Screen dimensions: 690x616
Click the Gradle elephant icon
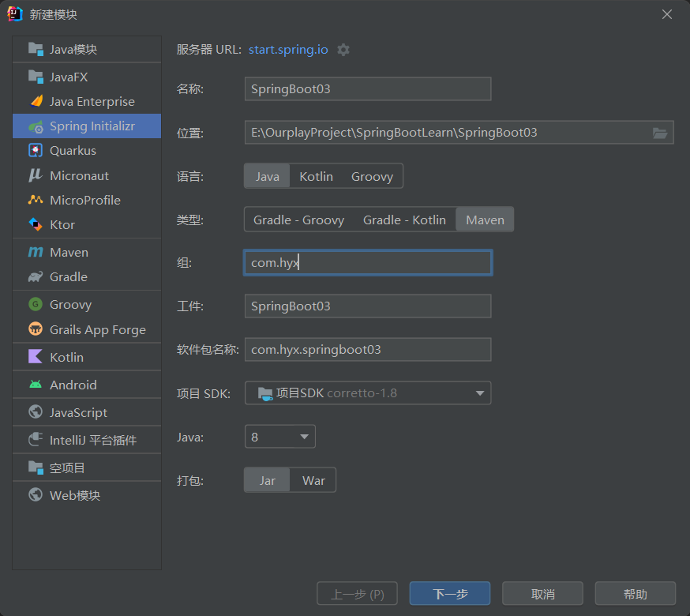tap(36, 276)
